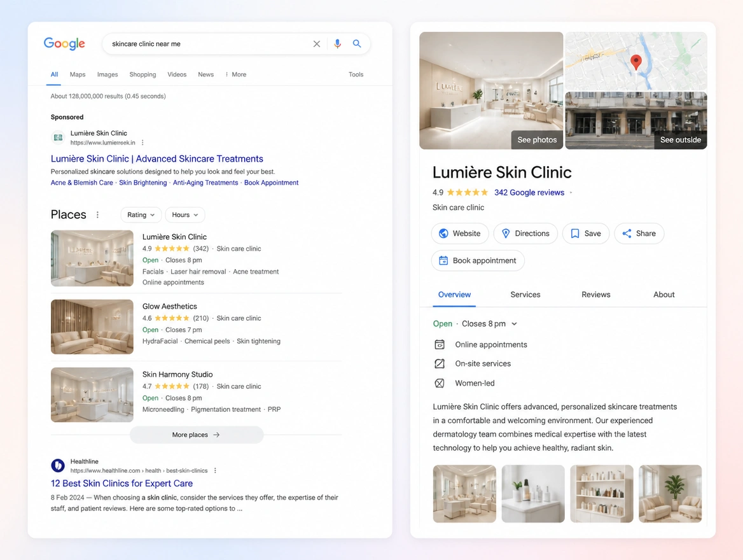743x560 pixels.
Task: Select the Skin Harmony Studio place name
Action: tap(177, 374)
